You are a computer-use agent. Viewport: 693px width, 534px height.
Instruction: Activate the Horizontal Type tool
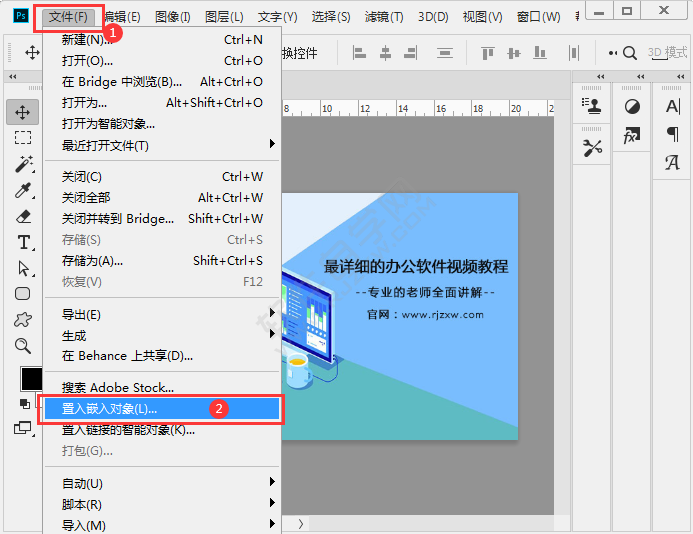click(x=22, y=242)
